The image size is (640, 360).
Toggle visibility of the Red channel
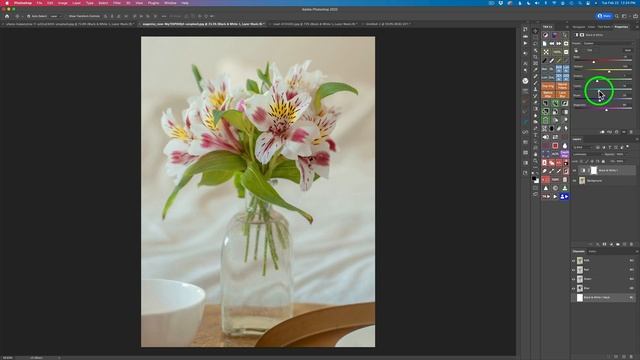[573, 269]
